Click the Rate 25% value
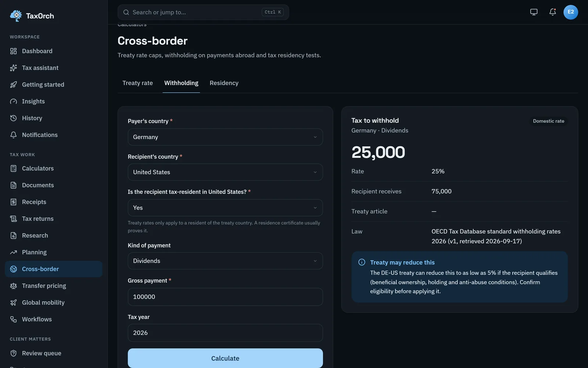The width and height of the screenshot is (588, 368). pyautogui.click(x=438, y=171)
